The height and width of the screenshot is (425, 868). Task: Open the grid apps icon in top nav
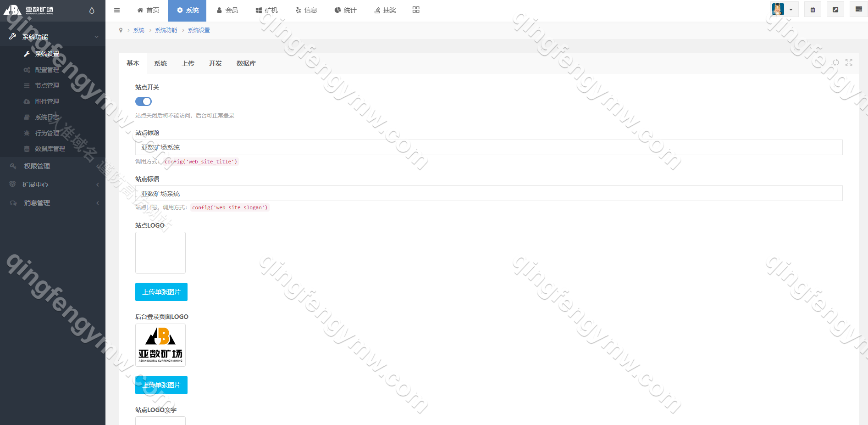(x=416, y=10)
